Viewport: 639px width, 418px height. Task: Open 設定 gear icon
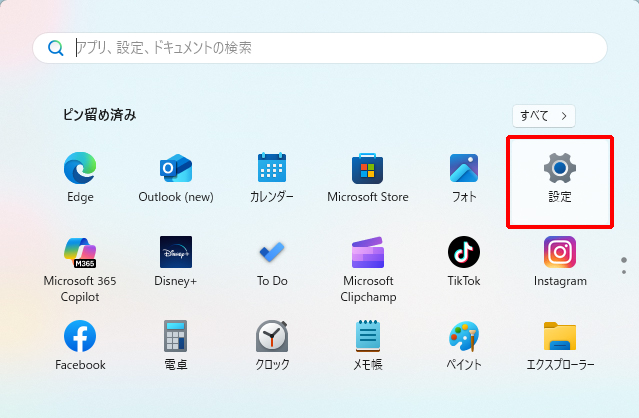click(x=560, y=169)
